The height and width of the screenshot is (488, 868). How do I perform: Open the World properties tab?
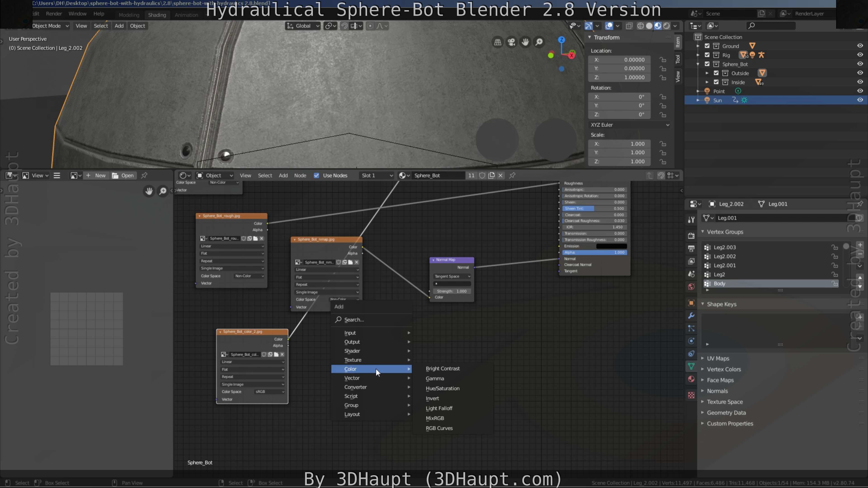[x=691, y=287]
